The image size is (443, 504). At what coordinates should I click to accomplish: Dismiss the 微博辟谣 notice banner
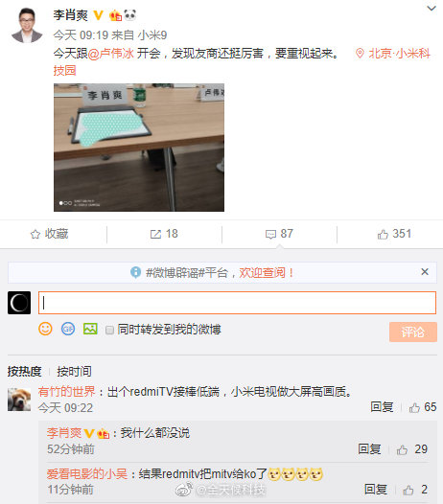click(x=425, y=272)
